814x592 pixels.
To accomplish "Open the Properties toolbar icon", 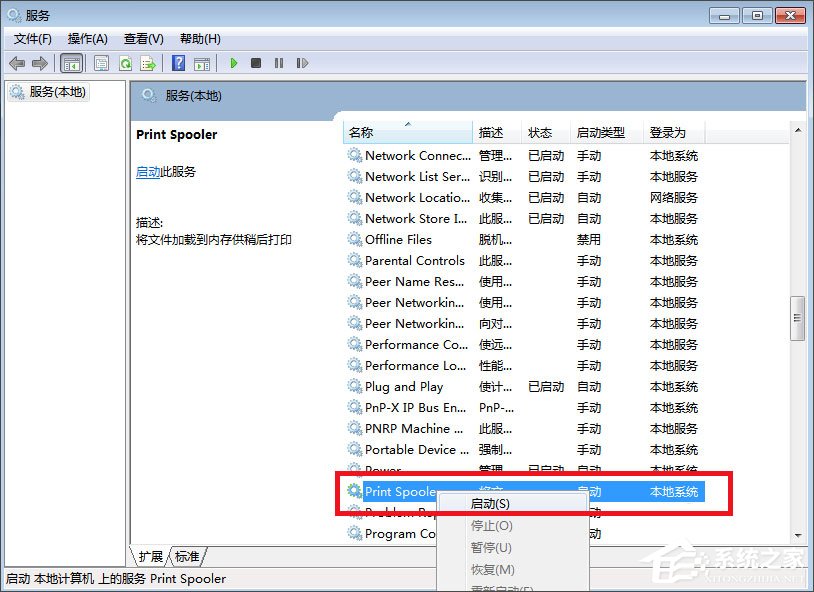I will click(101, 62).
